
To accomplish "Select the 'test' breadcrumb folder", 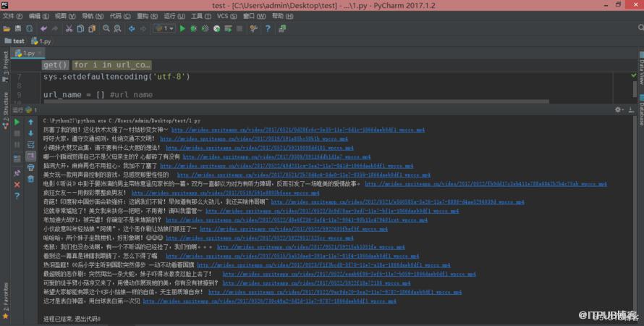I will pos(14,41).
